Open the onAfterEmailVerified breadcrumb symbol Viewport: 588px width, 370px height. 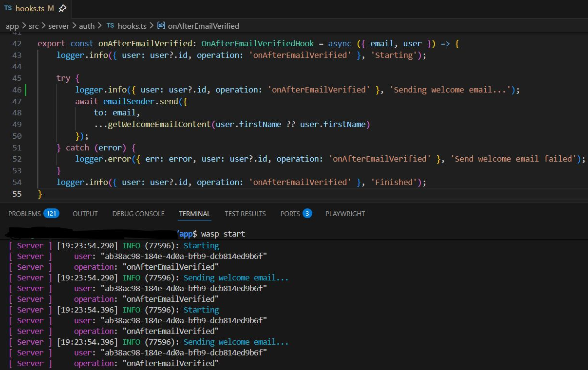(x=204, y=26)
